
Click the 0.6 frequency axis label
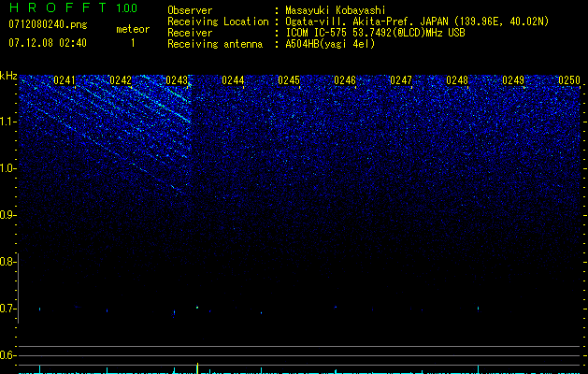(x=7, y=355)
